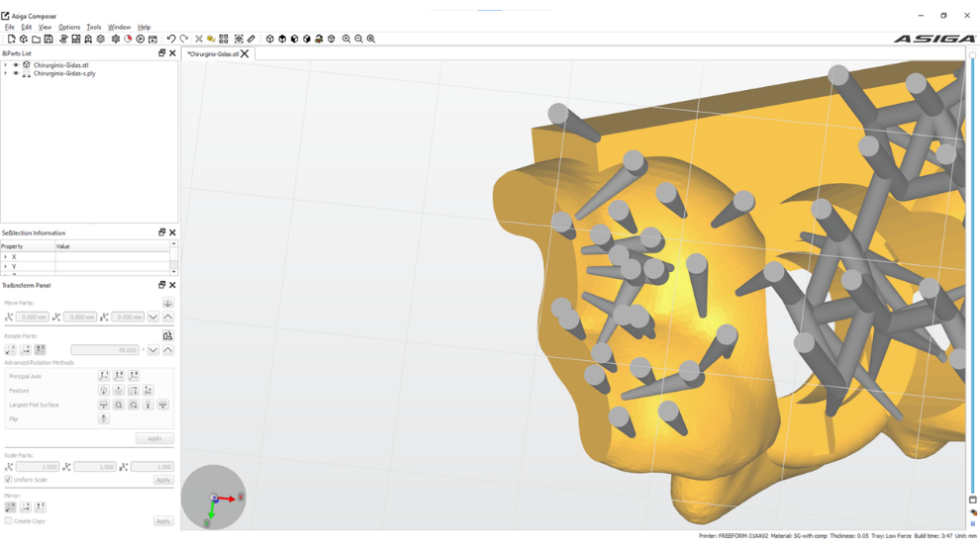This screenshot has height=551, width=980.
Task: Open the View menu
Action: pos(45,27)
